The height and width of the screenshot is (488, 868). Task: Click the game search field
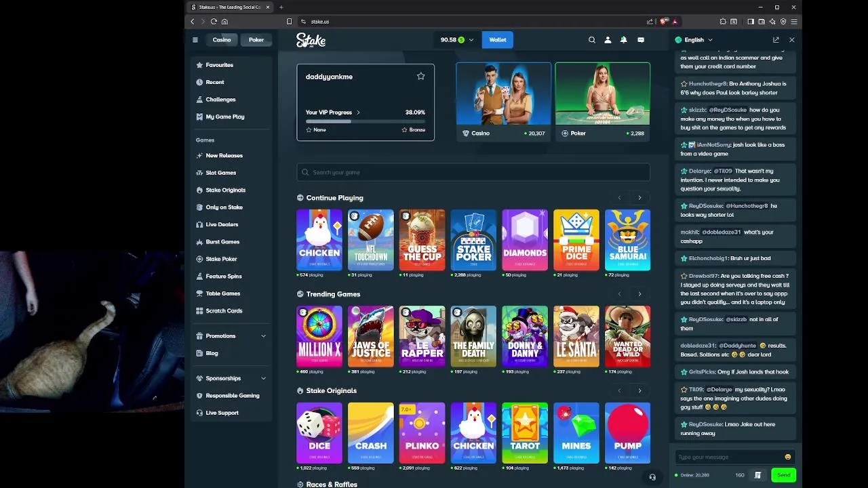click(x=473, y=172)
